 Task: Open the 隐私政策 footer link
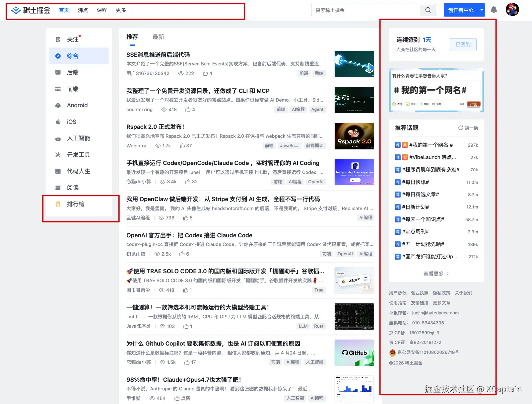pos(441,293)
